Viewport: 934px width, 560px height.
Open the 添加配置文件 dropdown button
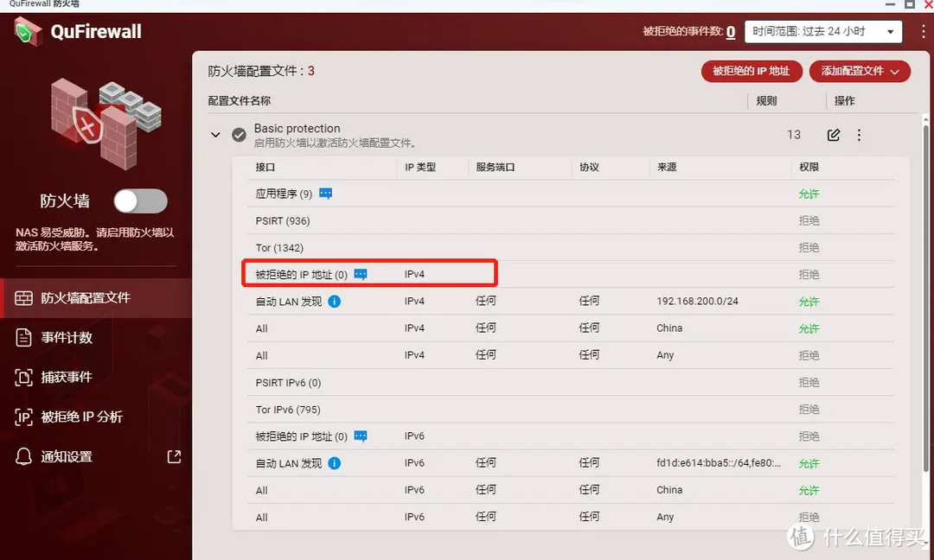pos(860,72)
